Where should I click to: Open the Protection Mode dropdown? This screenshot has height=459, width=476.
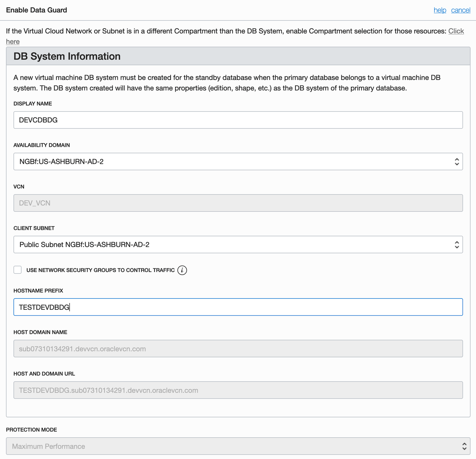pos(238,446)
